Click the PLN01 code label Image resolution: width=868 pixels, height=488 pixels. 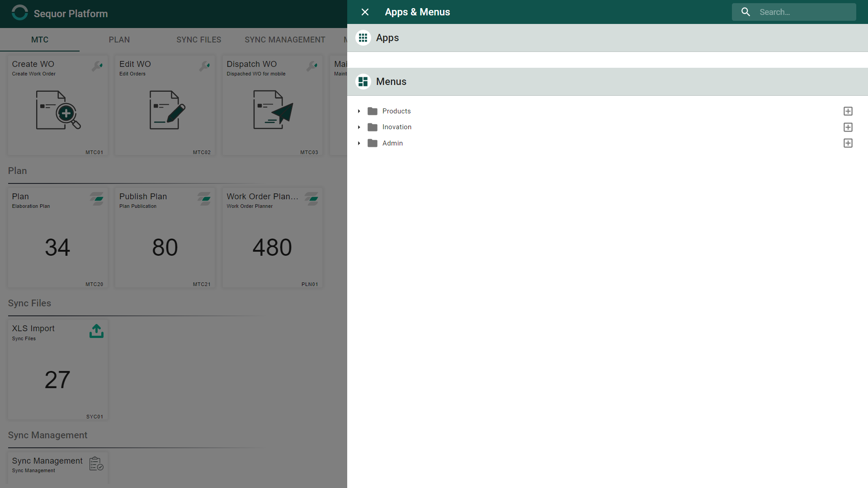(x=310, y=285)
